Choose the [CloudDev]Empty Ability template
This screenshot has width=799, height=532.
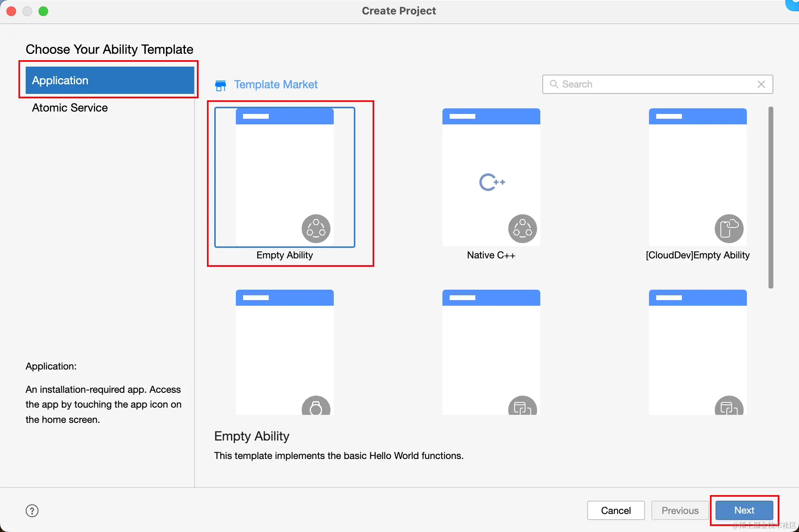tap(698, 177)
